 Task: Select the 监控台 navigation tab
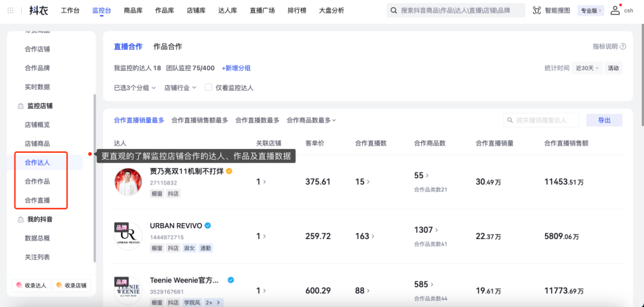point(101,11)
